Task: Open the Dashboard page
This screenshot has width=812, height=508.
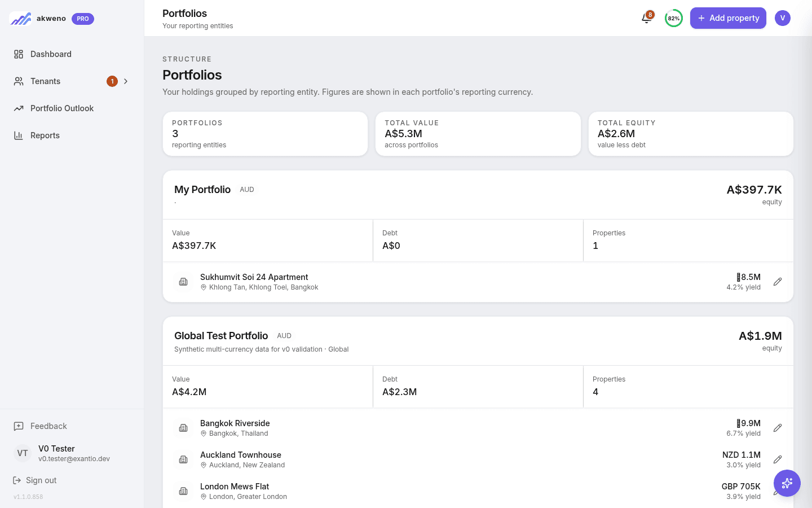Action: 72,54
